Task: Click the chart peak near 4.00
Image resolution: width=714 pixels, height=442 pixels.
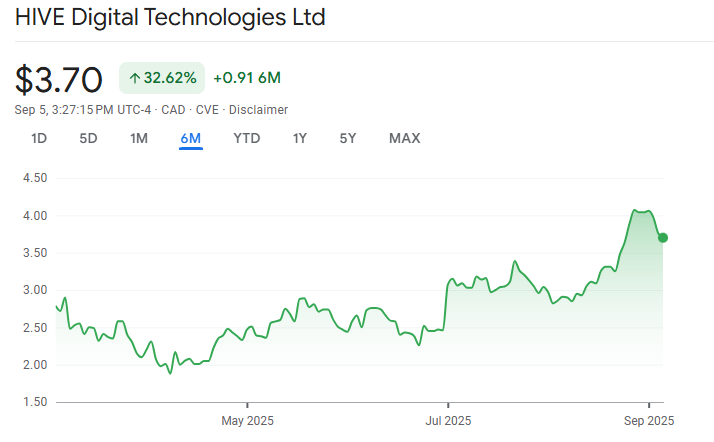Action: coord(634,210)
